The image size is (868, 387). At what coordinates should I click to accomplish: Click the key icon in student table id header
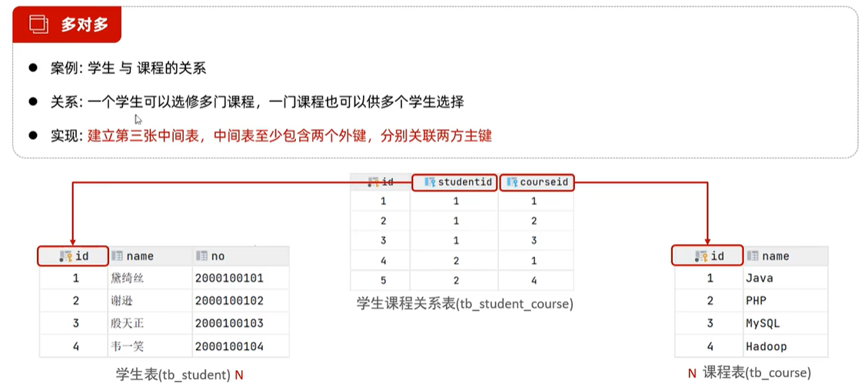[66, 256]
